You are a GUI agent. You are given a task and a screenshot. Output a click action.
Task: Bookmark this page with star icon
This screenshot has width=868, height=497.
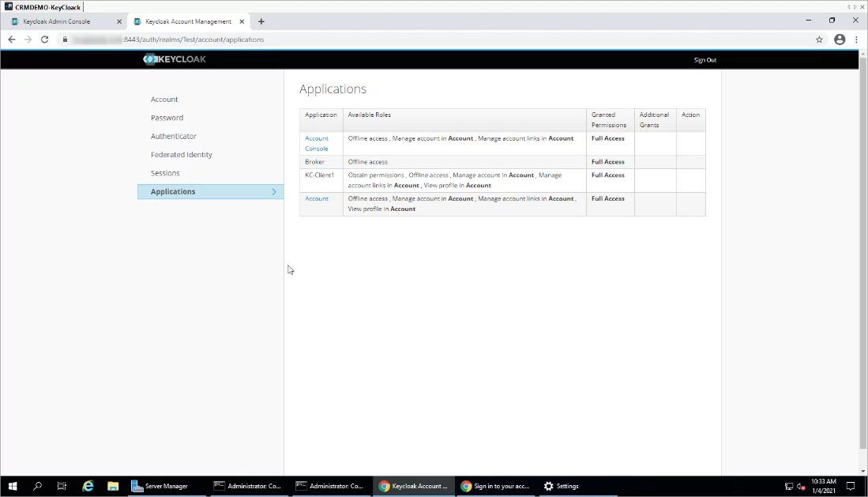[x=819, y=40]
